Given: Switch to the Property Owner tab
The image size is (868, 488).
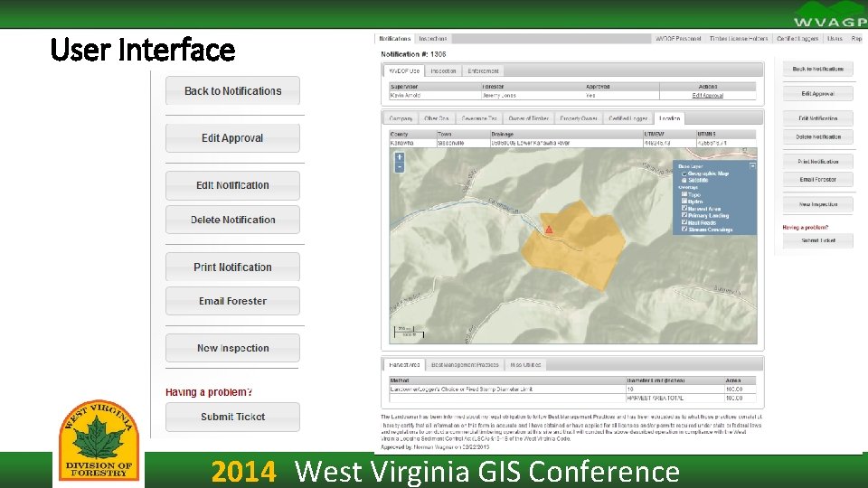Looking at the screenshot, I should (579, 118).
